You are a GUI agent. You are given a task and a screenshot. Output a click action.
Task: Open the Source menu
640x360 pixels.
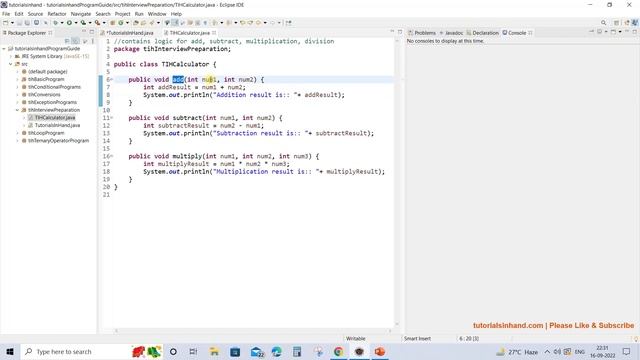35,14
